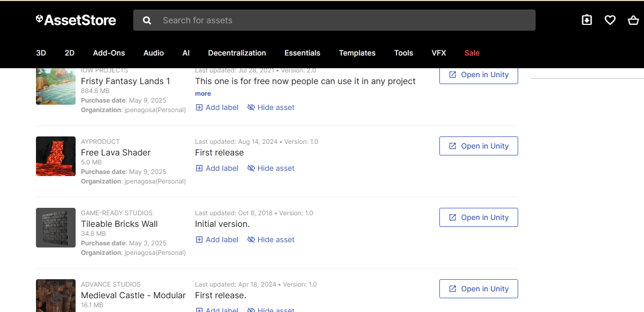Open the AI category menu
The width and height of the screenshot is (644, 312).
[186, 53]
